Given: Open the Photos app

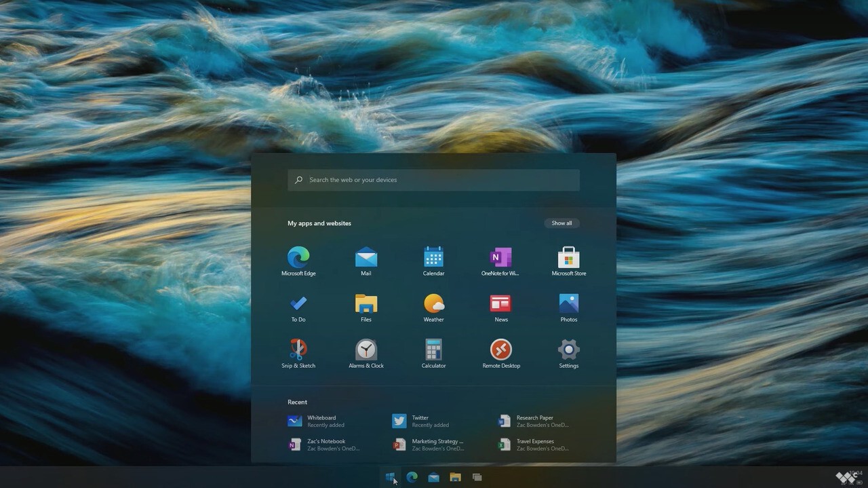Looking at the screenshot, I should pos(568,307).
